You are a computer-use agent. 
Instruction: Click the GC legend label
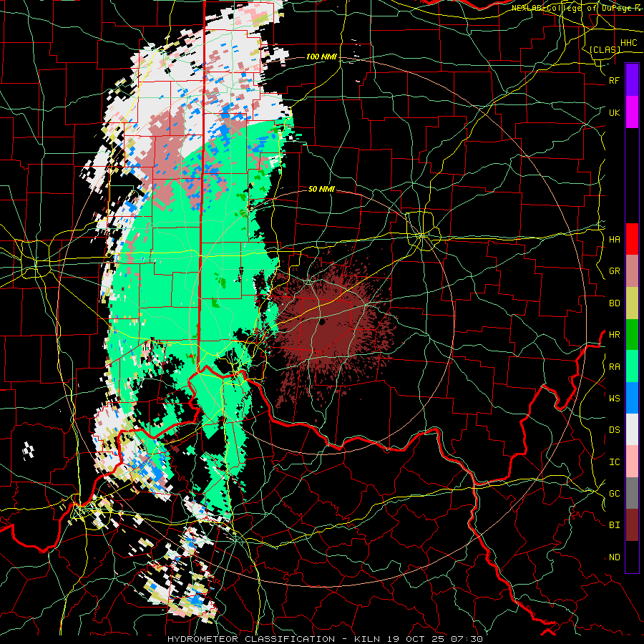coord(614,493)
